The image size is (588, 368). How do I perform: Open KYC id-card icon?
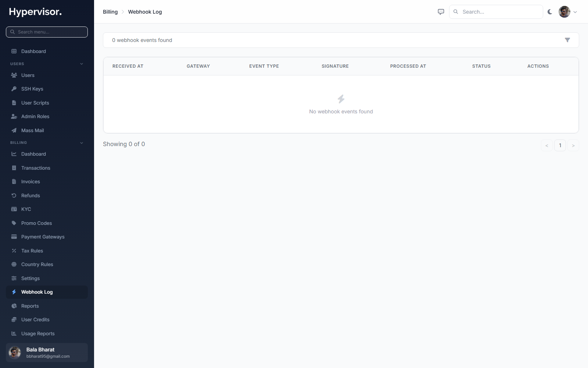coord(14,209)
